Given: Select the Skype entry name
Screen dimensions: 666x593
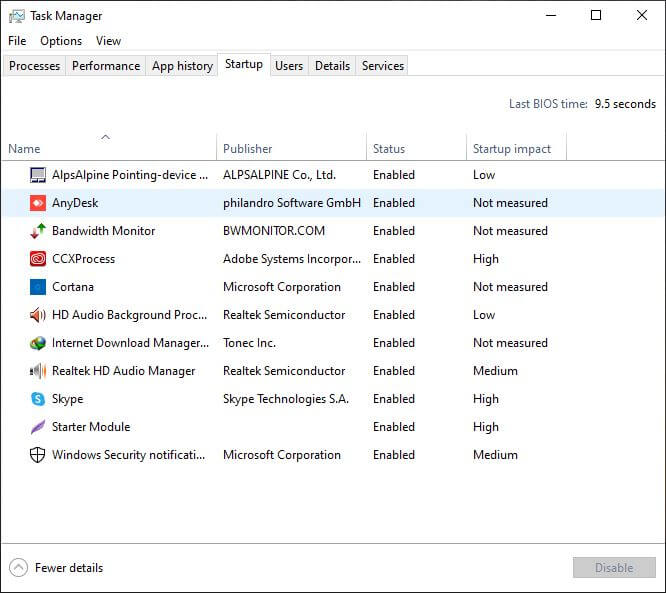Looking at the screenshot, I should tap(68, 399).
